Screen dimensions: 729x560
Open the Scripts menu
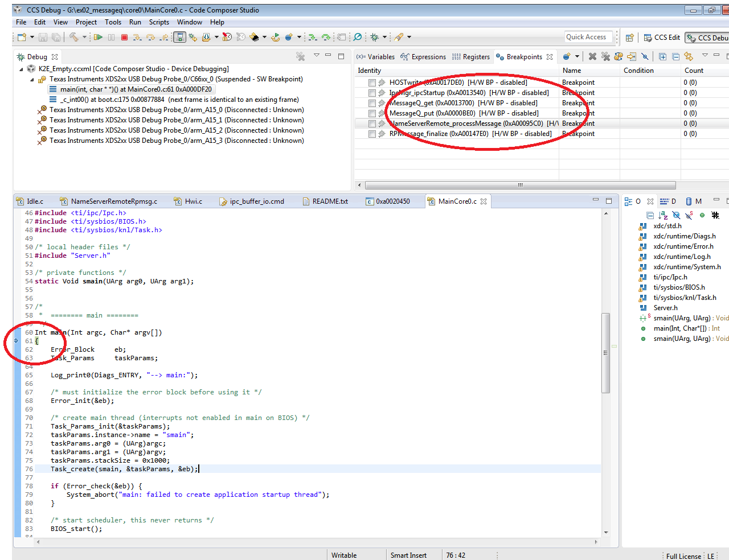(x=159, y=22)
